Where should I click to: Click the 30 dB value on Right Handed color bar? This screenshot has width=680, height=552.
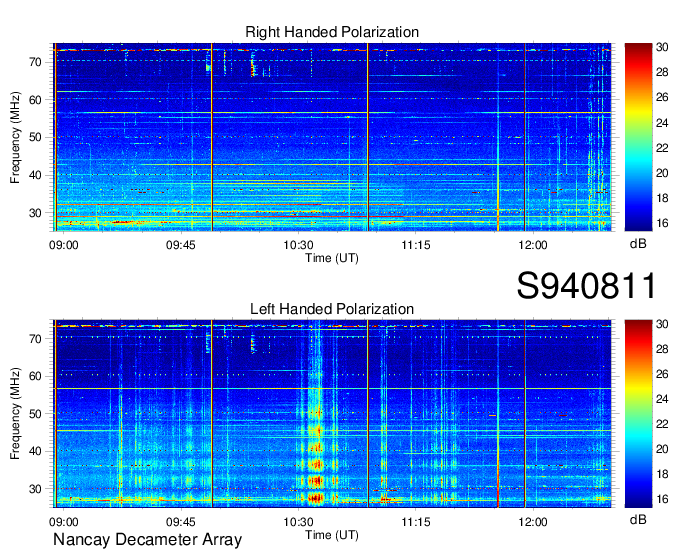pyautogui.click(x=662, y=47)
